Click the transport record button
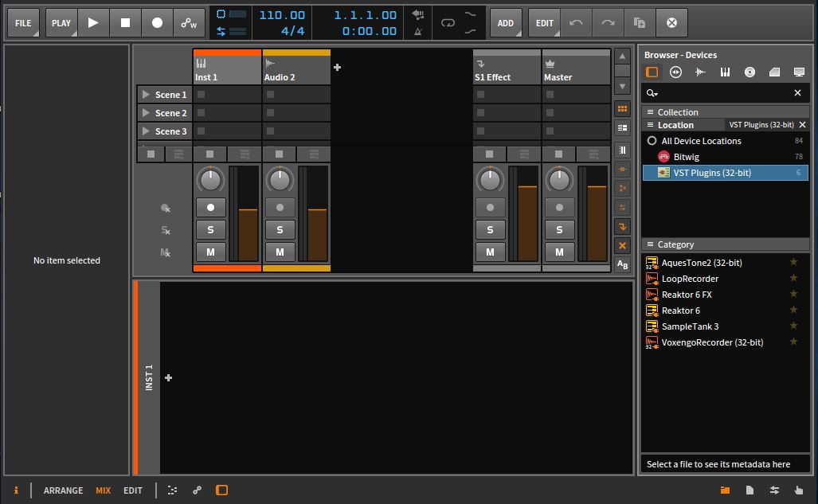 pyautogui.click(x=157, y=22)
